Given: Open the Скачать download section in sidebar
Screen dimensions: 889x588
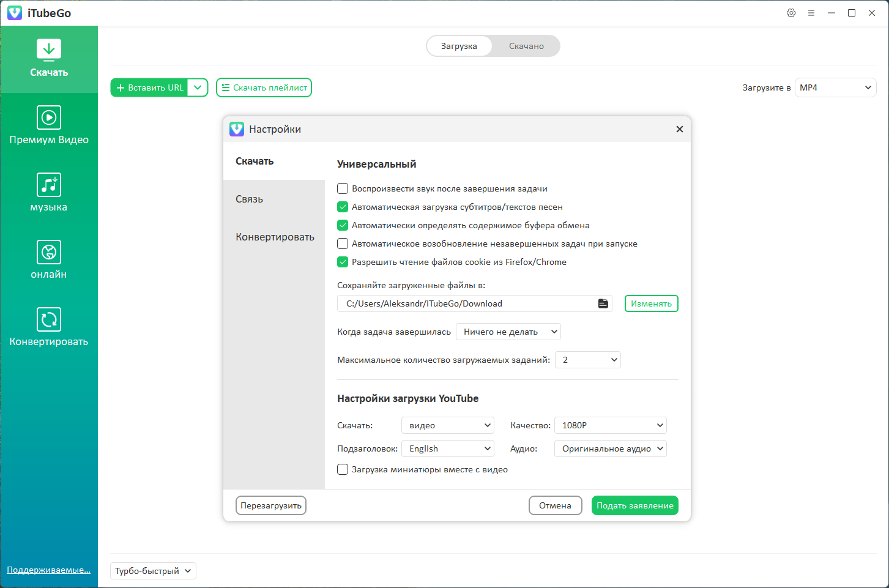Looking at the screenshot, I should 49,59.
